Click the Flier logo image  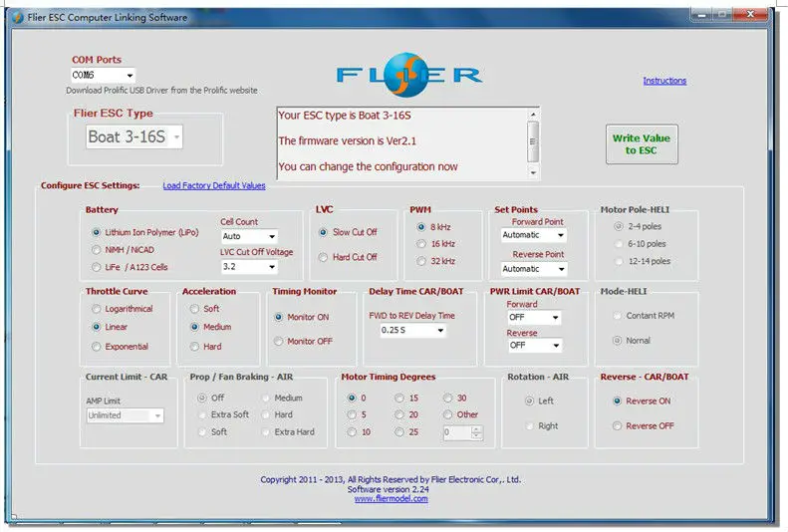408,75
